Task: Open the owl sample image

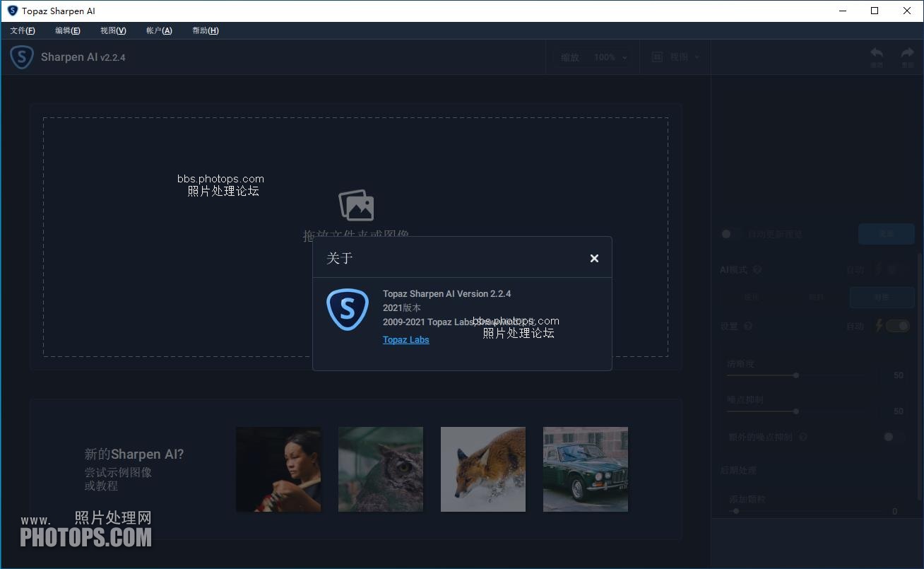Action: click(381, 469)
